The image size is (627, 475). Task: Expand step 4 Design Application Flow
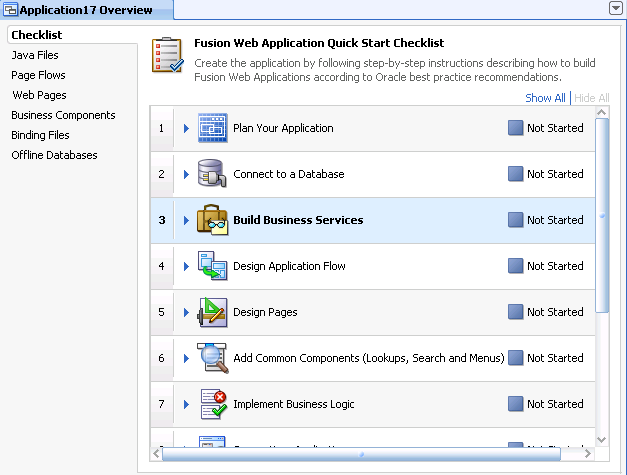(186, 266)
